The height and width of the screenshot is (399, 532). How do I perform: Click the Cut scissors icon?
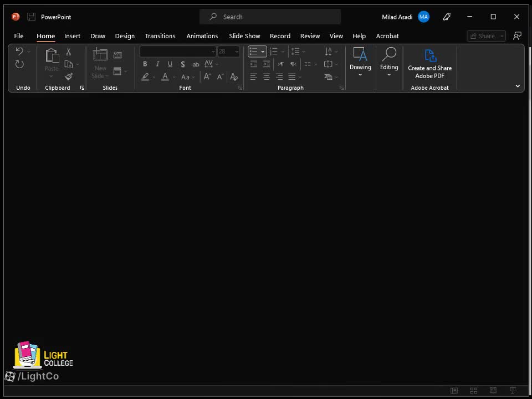click(x=69, y=52)
